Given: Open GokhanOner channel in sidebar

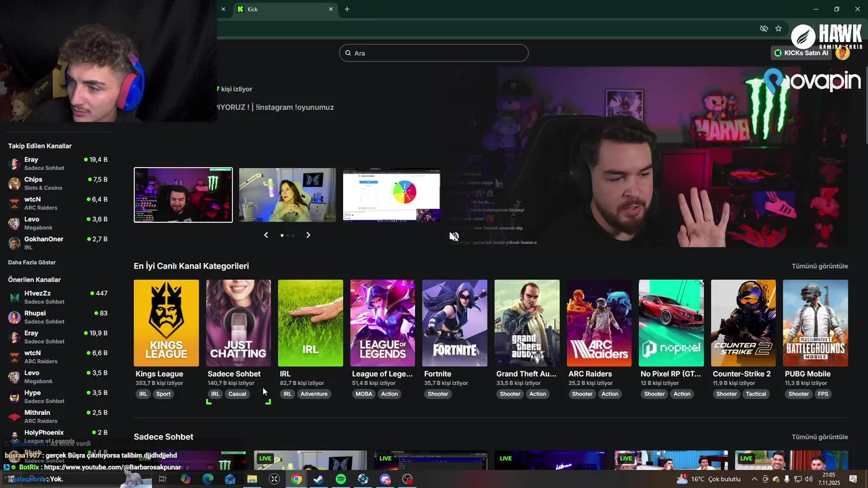Looking at the screenshot, I should [x=58, y=243].
